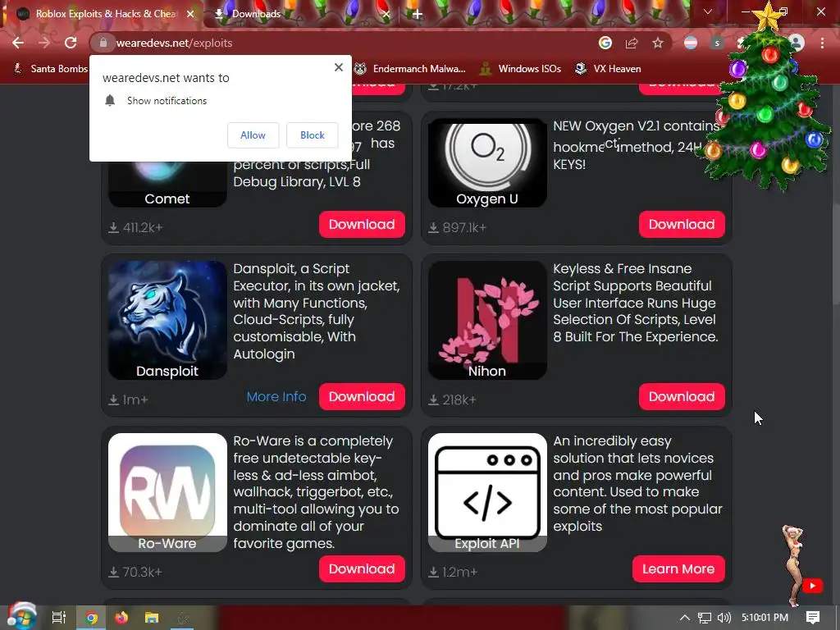Open the VX Heaven bookmark

point(608,69)
